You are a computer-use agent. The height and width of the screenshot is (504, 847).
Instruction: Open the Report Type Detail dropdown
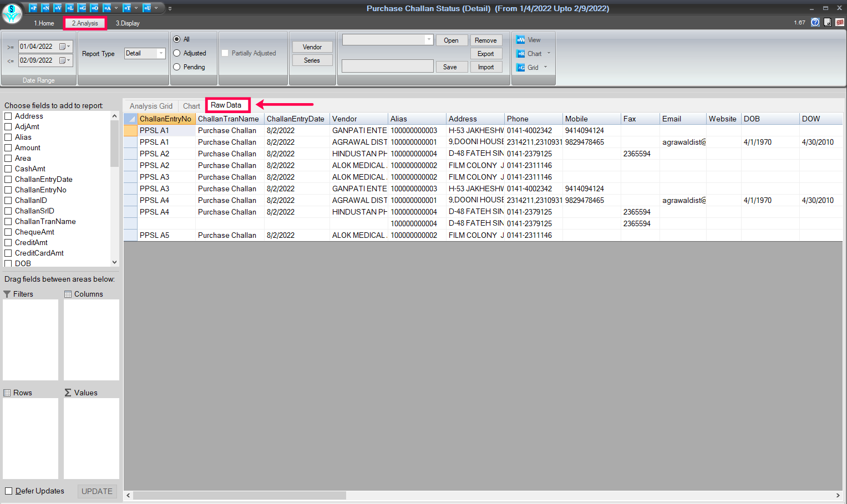point(161,54)
